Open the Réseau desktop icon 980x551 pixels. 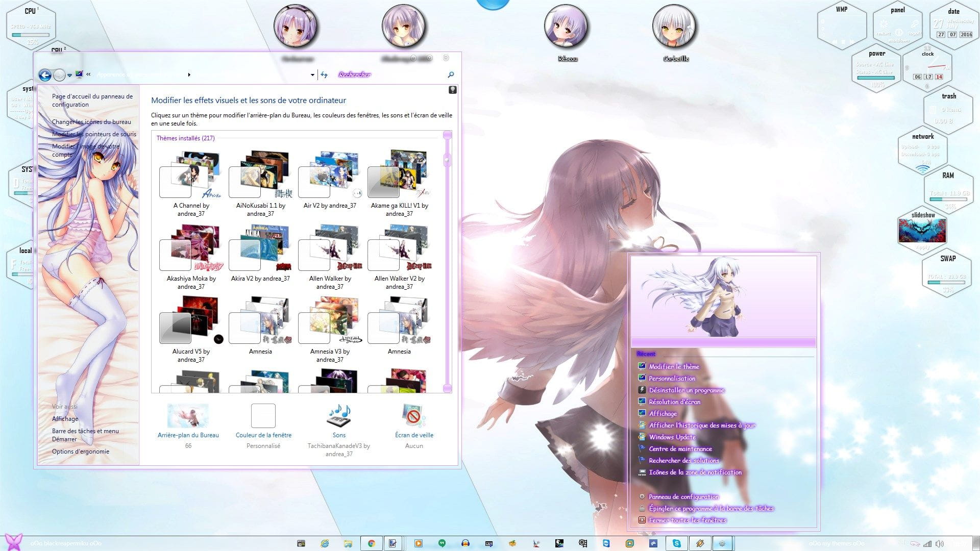[x=568, y=34]
